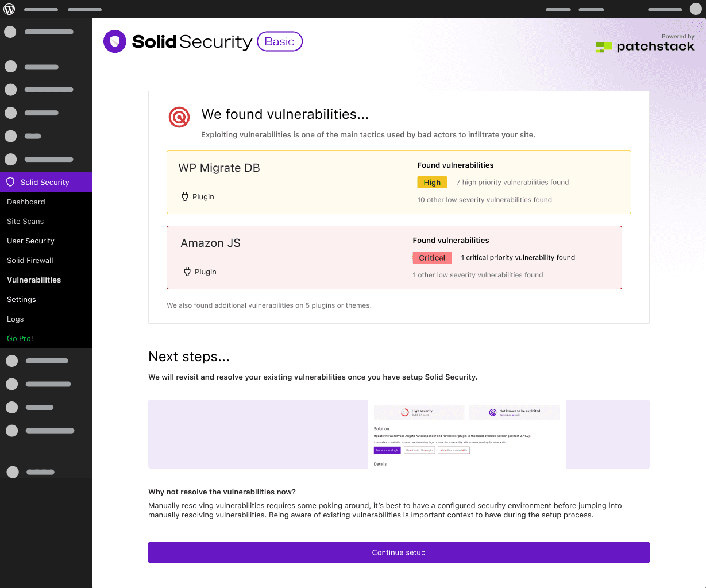The height and width of the screenshot is (588, 706).
Task: Click the Basic plan badge
Action: click(x=280, y=41)
